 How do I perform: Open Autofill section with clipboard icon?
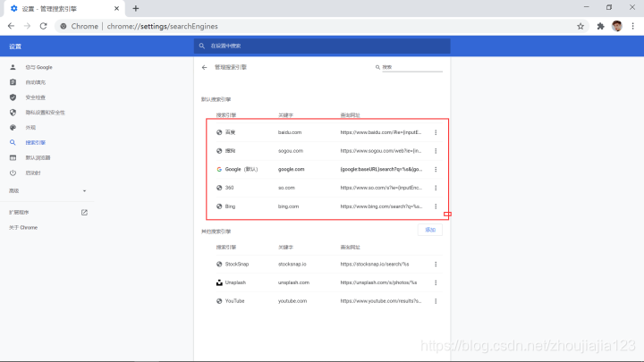[35, 82]
